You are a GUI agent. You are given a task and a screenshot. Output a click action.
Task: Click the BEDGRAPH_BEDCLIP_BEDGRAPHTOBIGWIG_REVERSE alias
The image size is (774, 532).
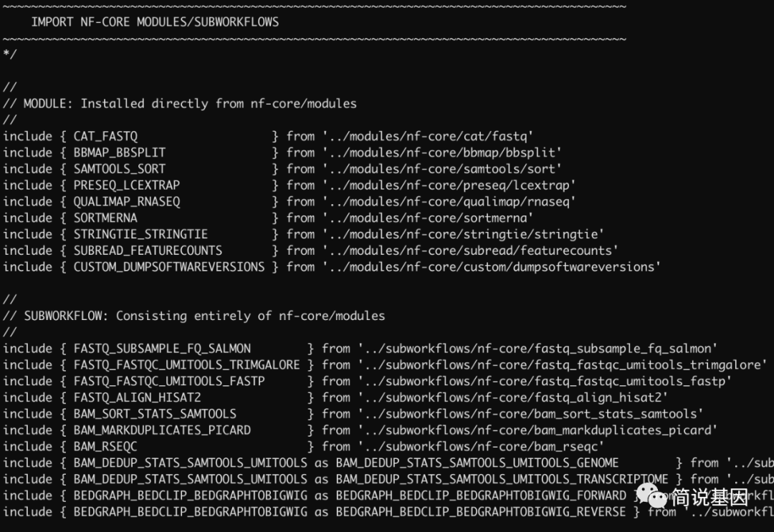pos(481,512)
